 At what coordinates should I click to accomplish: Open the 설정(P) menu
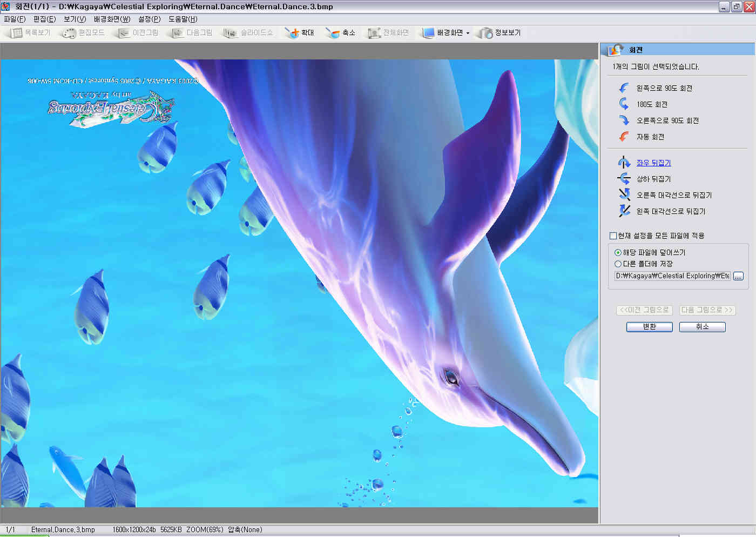(149, 19)
